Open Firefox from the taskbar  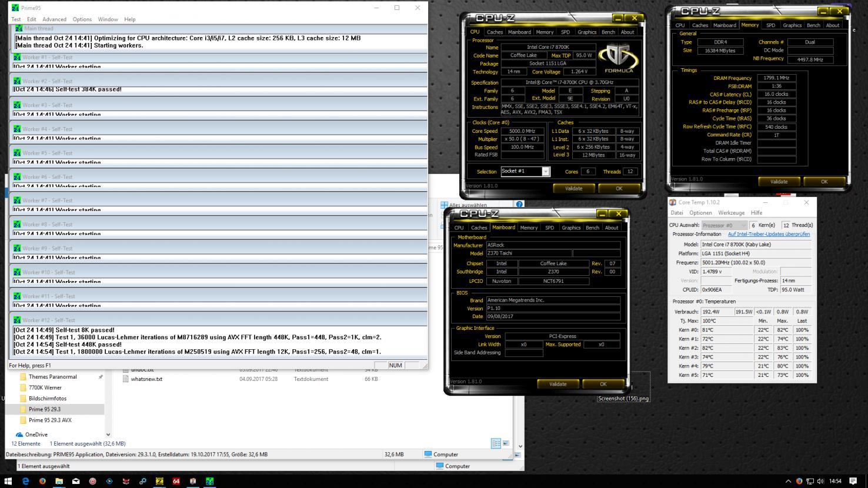click(x=42, y=481)
